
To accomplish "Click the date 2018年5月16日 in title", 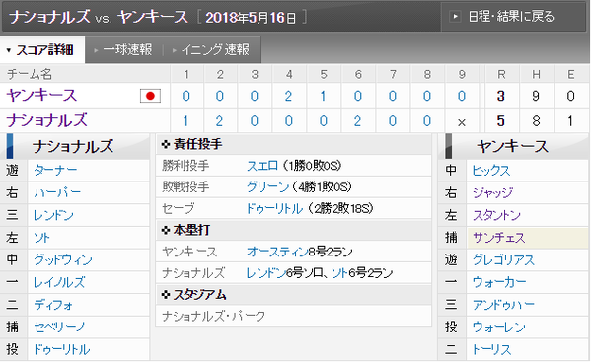I will click(x=251, y=18).
